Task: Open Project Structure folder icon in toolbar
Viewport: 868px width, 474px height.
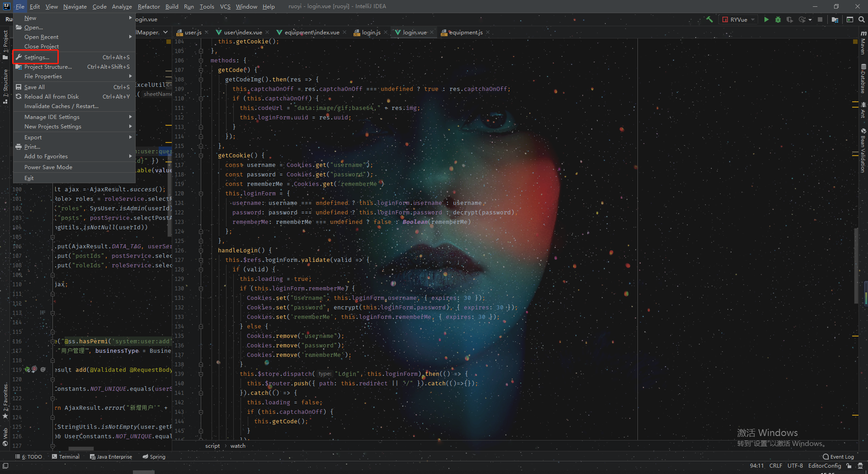Action: tap(835, 19)
